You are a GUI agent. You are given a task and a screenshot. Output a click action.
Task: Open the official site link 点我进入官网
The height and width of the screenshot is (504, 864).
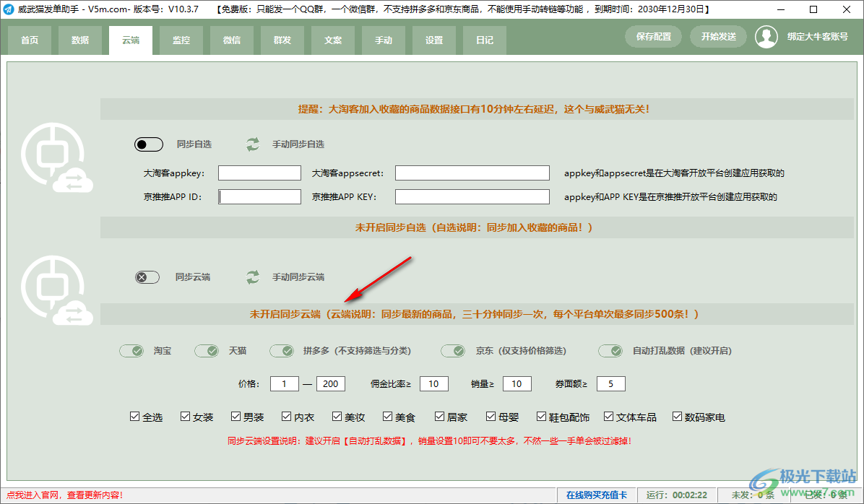pos(64,495)
